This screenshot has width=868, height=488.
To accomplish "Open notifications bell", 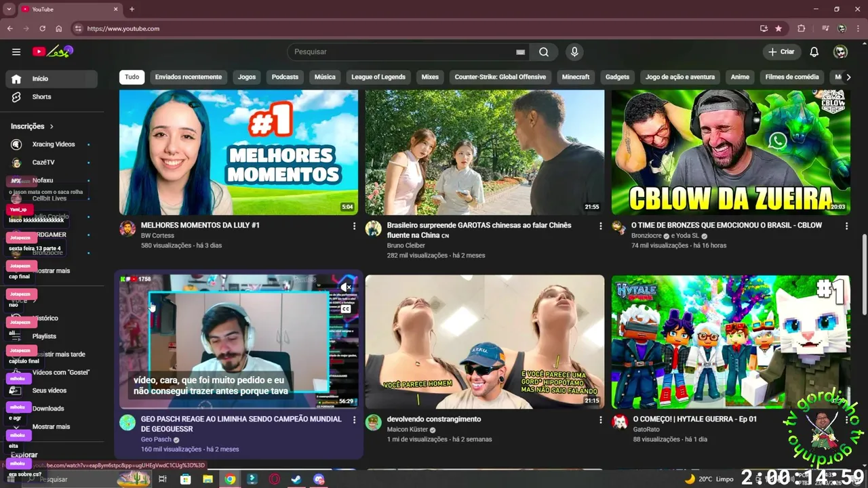I will [814, 52].
